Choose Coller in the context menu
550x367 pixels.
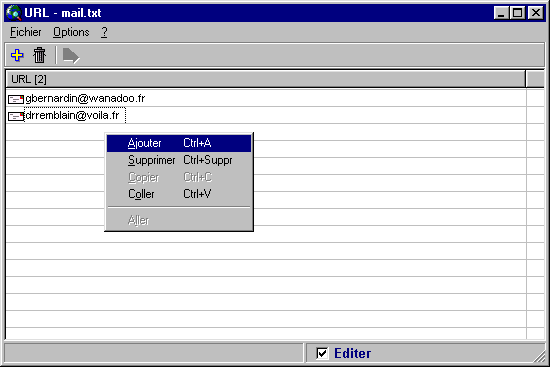click(179, 194)
